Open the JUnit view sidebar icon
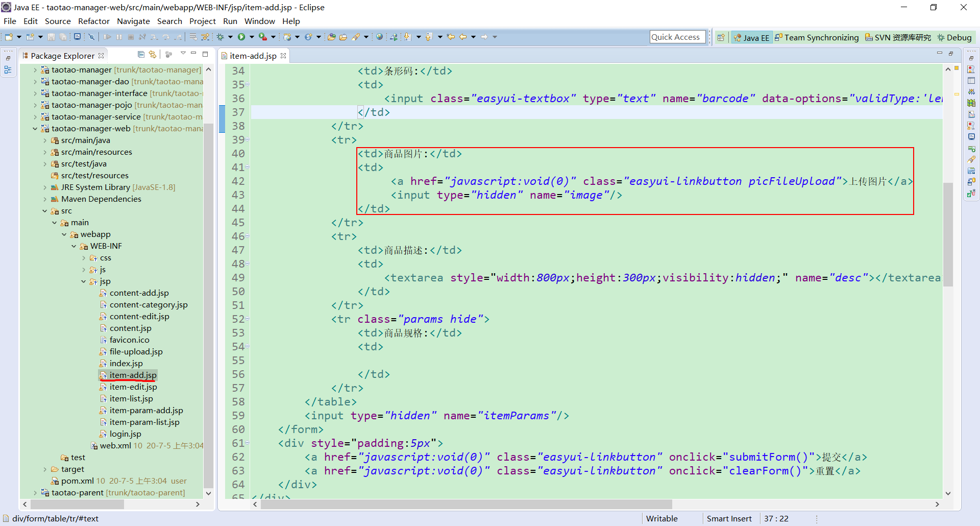 pyautogui.click(x=971, y=193)
